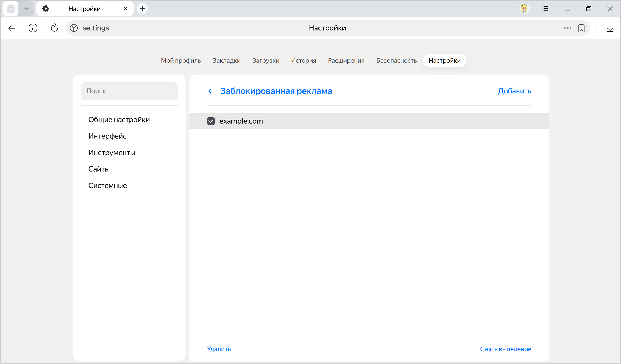Reload the settings page

coord(54,28)
